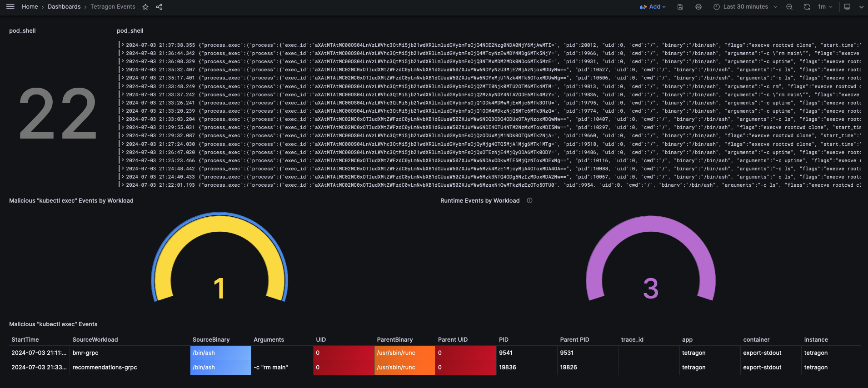Image resolution: width=868 pixels, height=388 pixels.
Task: Go to Home breadcrumb
Action: pyautogui.click(x=30, y=7)
